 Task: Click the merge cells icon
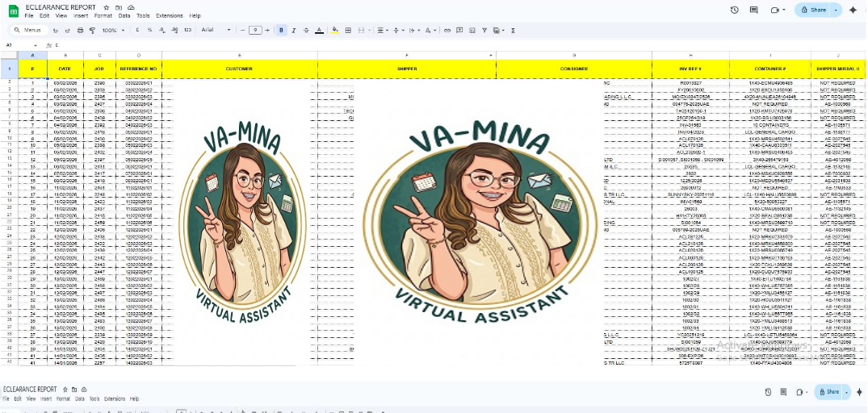click(x=362, y=31)
